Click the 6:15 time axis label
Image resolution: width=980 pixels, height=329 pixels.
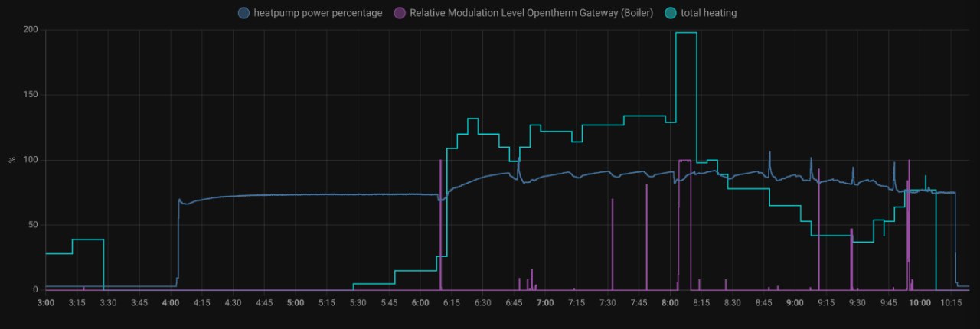pos(452,303)
